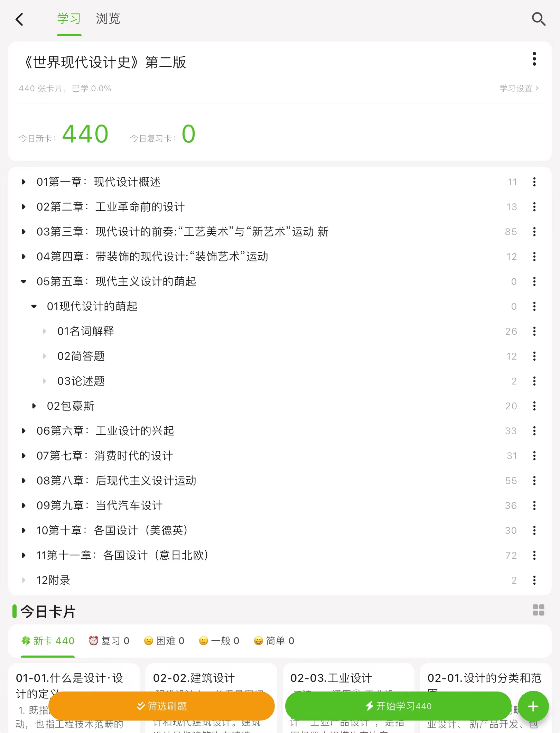Open 学习设置 link
Image resolution: width=560 pixels, height=733 pixels.
[519, 89]
